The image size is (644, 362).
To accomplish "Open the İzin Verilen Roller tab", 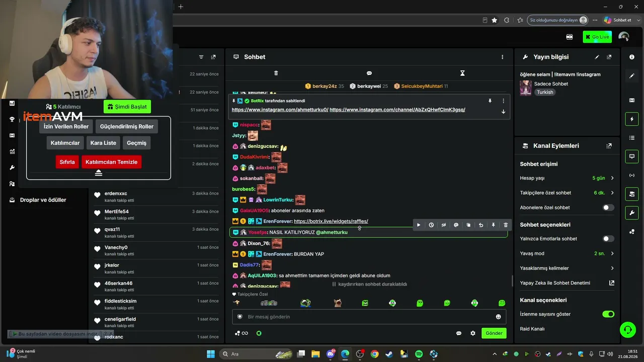I will click(x=66, y=127).
